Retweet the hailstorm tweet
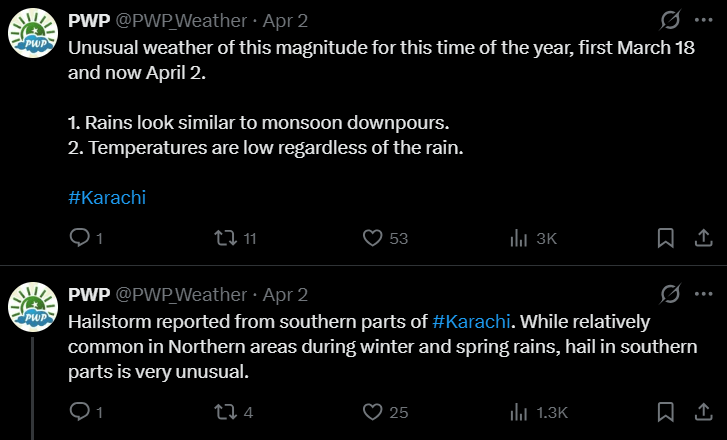Image resolution: width=727 pixels, height=440 pixels. coord(226,412)
